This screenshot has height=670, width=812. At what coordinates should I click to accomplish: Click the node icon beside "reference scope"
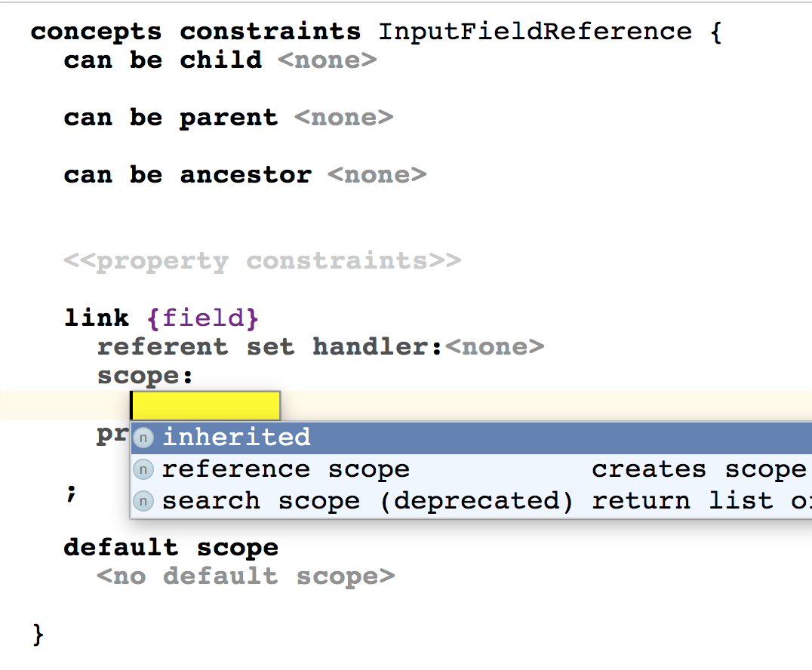click(143, 469)
